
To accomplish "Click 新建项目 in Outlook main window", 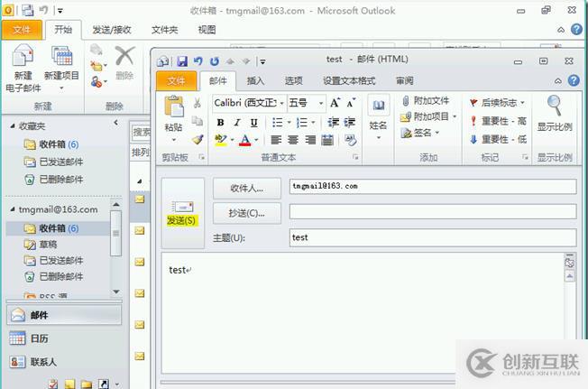I will pos(62,69).
